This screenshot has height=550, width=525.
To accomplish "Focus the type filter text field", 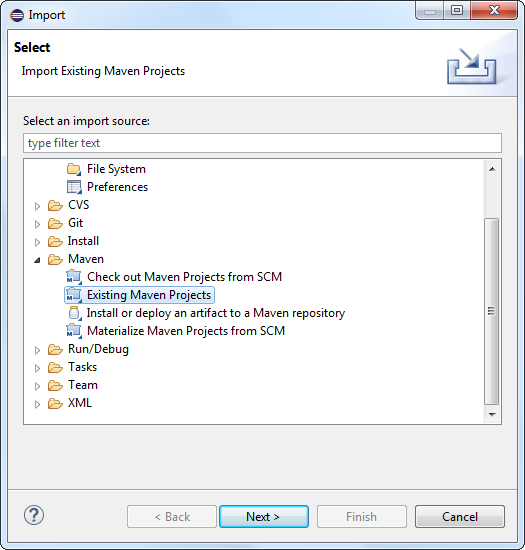I will coord(262,143).
